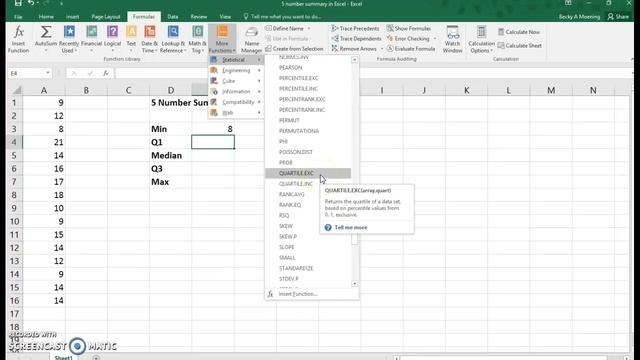Click Error Checking

[x=408, y=38]
